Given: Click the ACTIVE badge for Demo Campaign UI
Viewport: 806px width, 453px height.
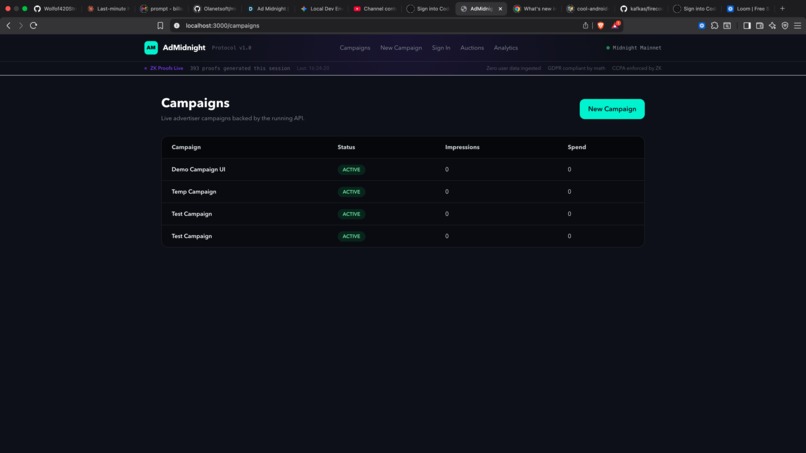Looking at the screenshot, I should click(x=351, y=170).
